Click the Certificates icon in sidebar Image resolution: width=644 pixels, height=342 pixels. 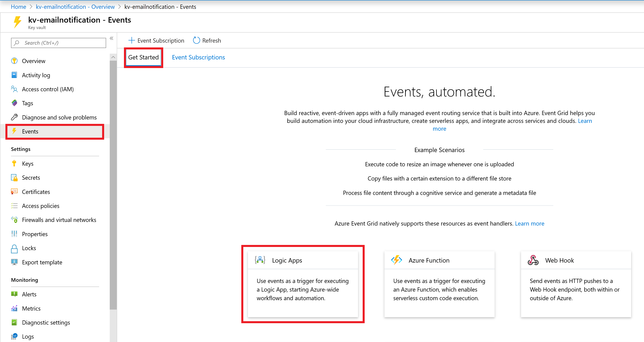pos(14,191)
